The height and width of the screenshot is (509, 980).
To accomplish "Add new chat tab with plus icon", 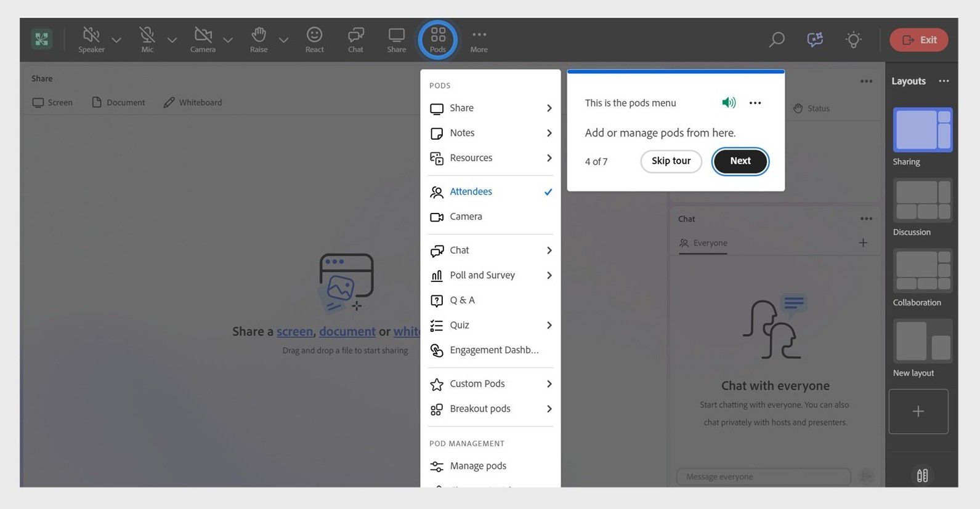I will pyautogui.click(x=863, y=243).
